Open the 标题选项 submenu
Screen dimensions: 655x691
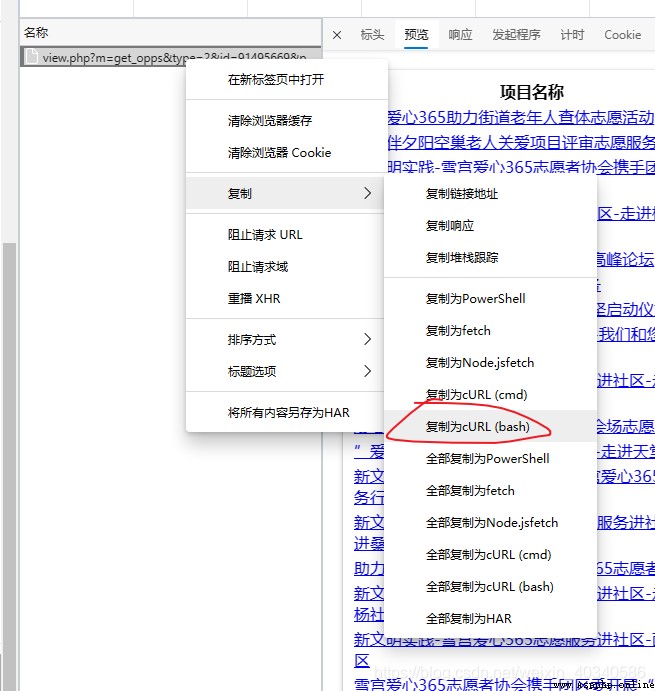(285, 372)
